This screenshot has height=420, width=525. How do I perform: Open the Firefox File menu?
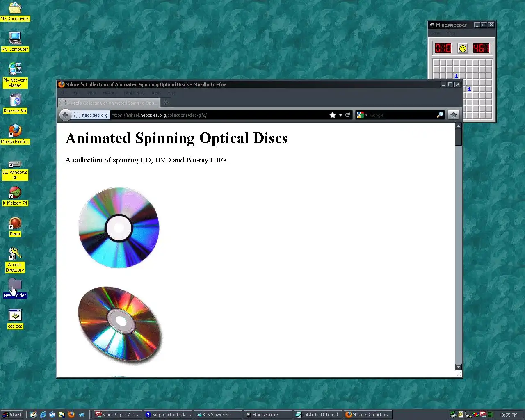64,93
